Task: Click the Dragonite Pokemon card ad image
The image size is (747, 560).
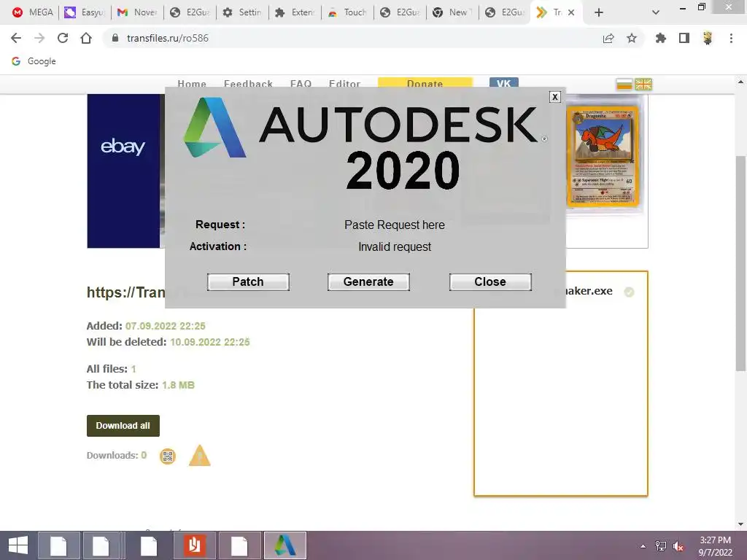Action: pos(603,156)
